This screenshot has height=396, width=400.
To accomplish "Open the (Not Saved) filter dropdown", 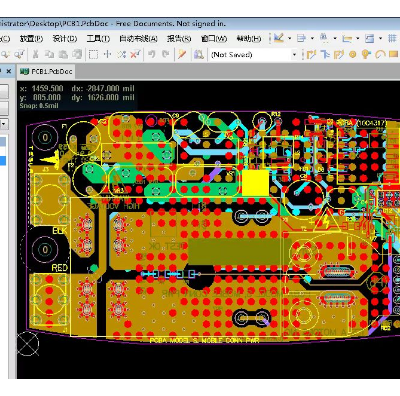I will (254, 54).
